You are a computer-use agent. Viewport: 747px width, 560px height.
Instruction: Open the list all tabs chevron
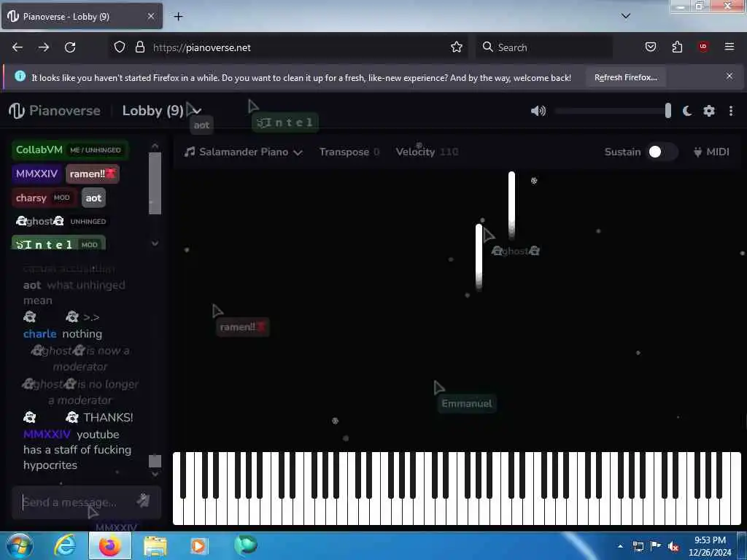(x=626, y=16)
